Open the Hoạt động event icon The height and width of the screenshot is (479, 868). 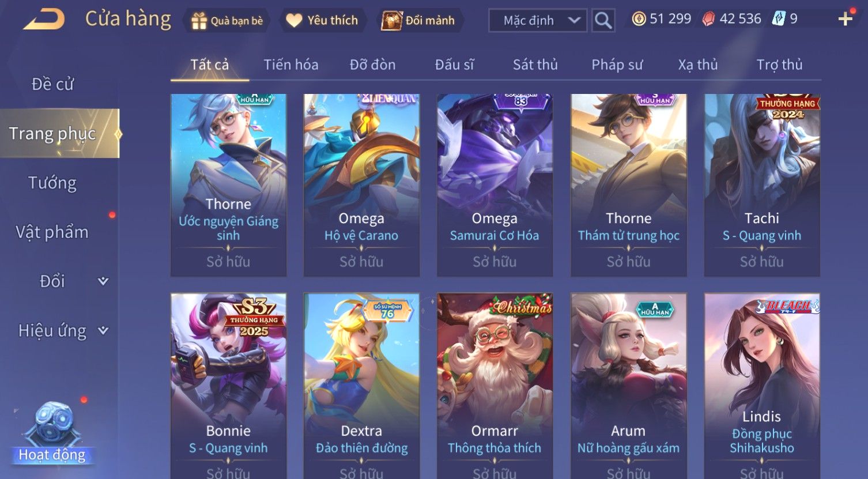tap(52, 433)
